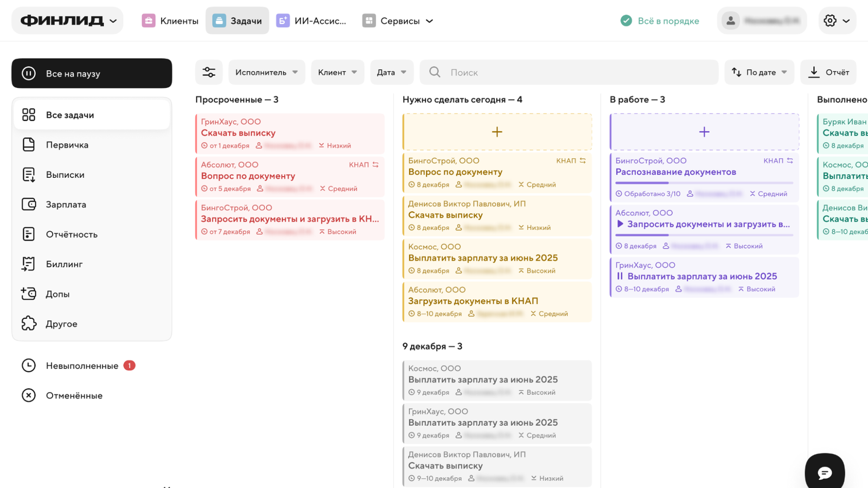Toggle pause on ГринХаус salary task
The width and height of the screenshot is (868, 488).
click(x=620, y=276)
